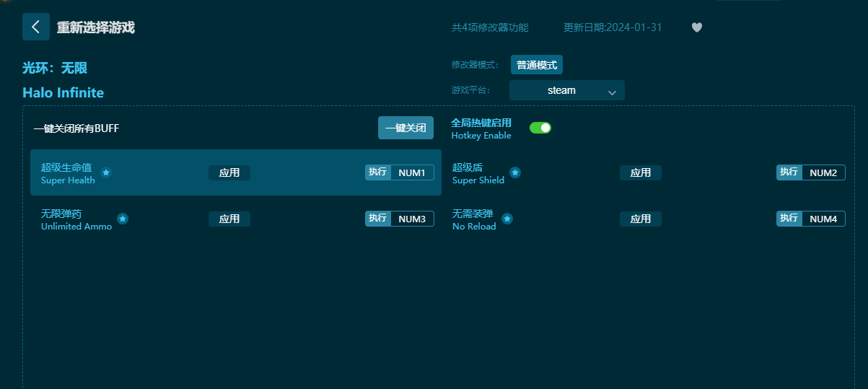Image resolution: width=868 pixels, height=389 pixels.
Task: Click the Unlimited Ammo label
Action: tap(76, 227)
